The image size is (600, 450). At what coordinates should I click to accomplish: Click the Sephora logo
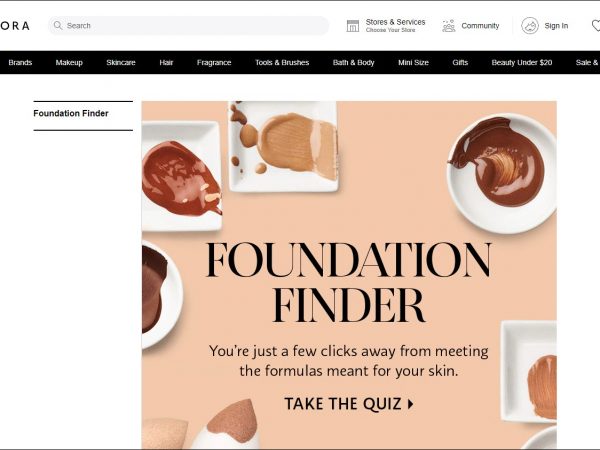coord(15,26)
